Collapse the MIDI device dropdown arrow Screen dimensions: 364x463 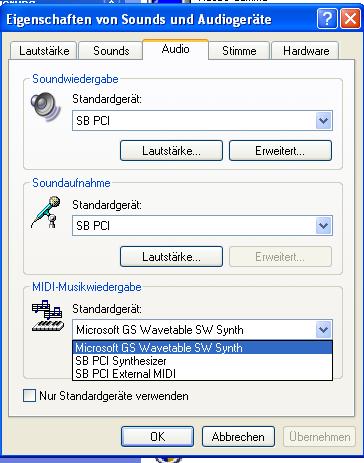click(323, 330)
